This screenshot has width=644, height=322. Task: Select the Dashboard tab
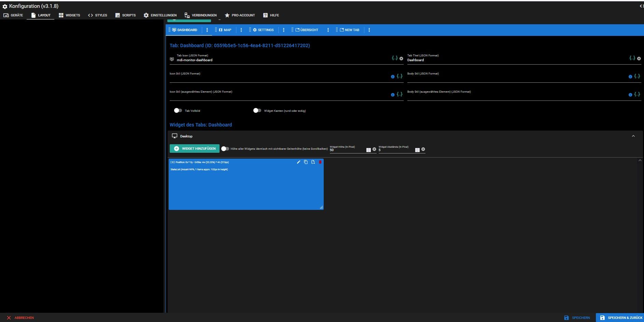(x=185, y=30)
